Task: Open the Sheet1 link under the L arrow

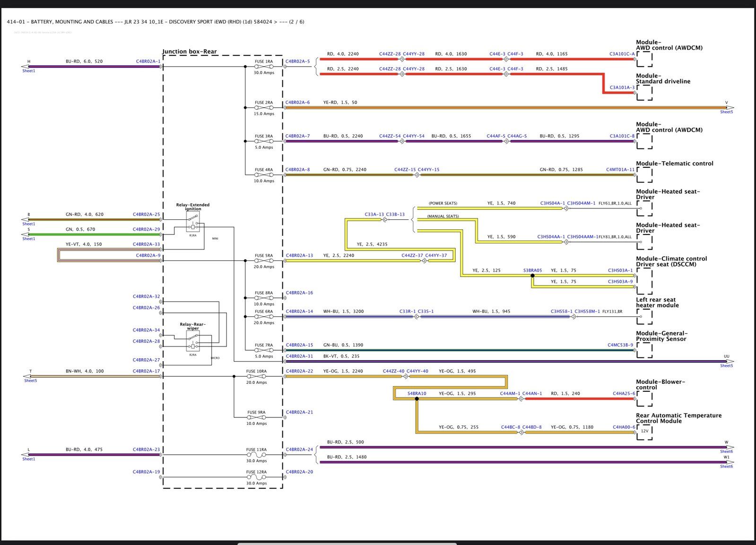Action: pos(28,459)
